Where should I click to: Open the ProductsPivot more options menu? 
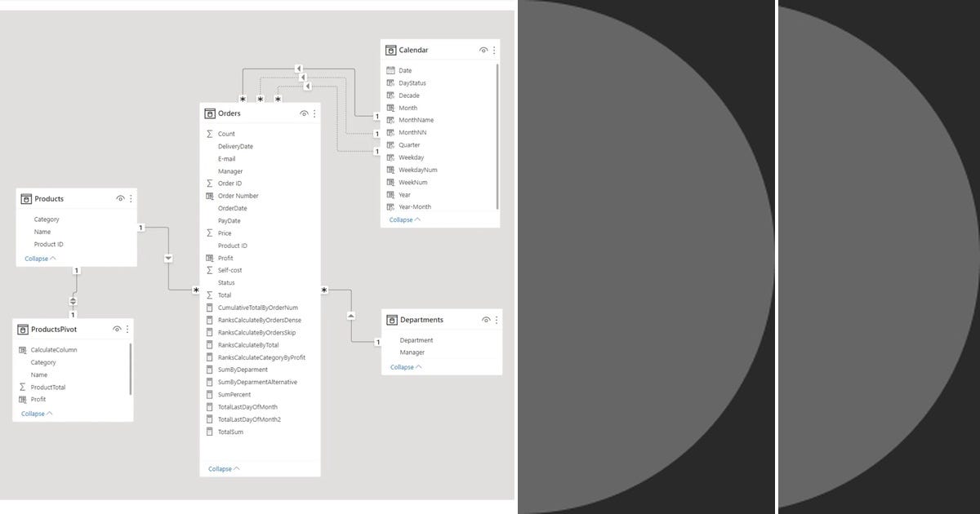(x=127, y=329)
